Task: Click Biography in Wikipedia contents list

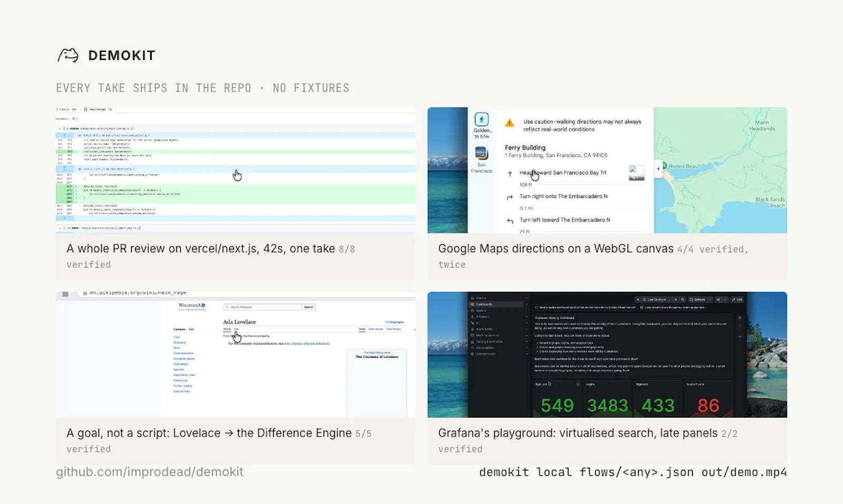Action: [x=180, y=342]
